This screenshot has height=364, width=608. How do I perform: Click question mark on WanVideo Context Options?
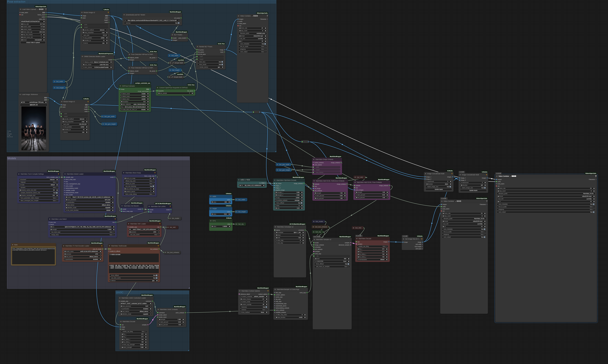268,291
